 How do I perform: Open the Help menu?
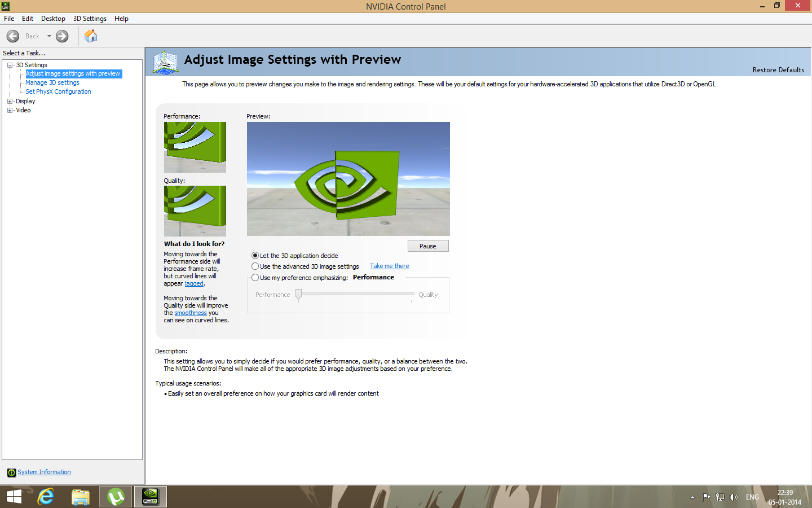pos(121,19)
